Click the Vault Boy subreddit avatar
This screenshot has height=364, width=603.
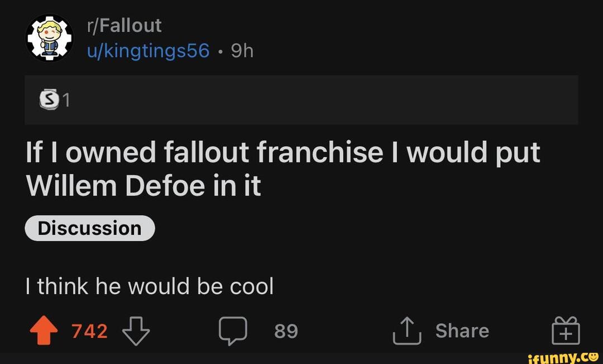[x=50, y=38]
